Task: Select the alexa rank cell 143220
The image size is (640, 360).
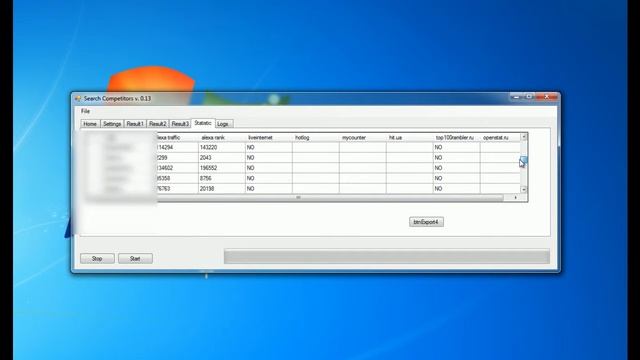Action: point(221,147)
